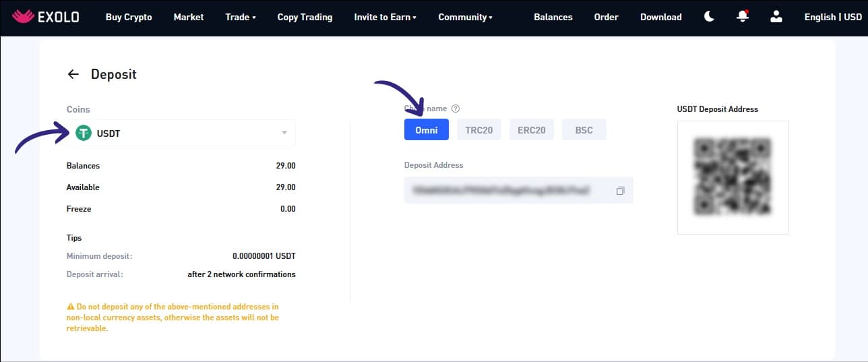The image size is (868, 362).
Task: Select the Omni chain
Action: tap(427, 129)
